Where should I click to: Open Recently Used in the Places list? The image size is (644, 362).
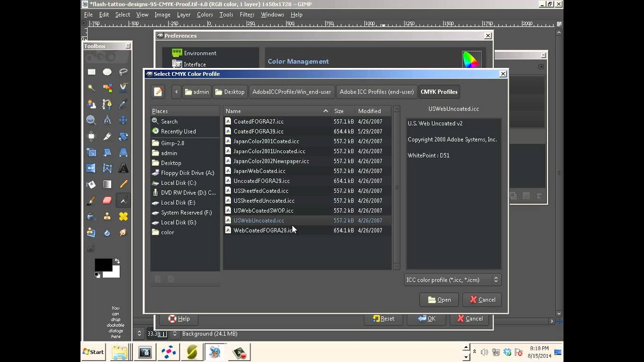tap(185, 132)
